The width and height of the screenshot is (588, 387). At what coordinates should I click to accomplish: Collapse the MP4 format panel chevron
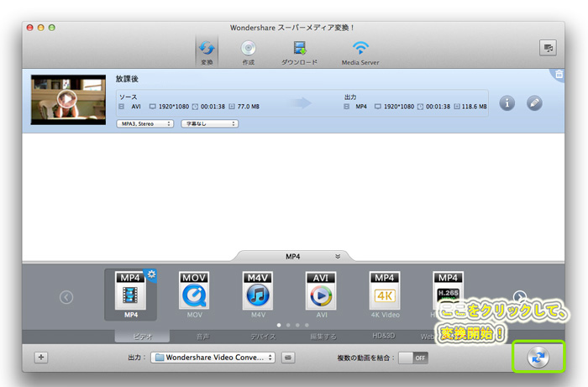click(338, 256)
